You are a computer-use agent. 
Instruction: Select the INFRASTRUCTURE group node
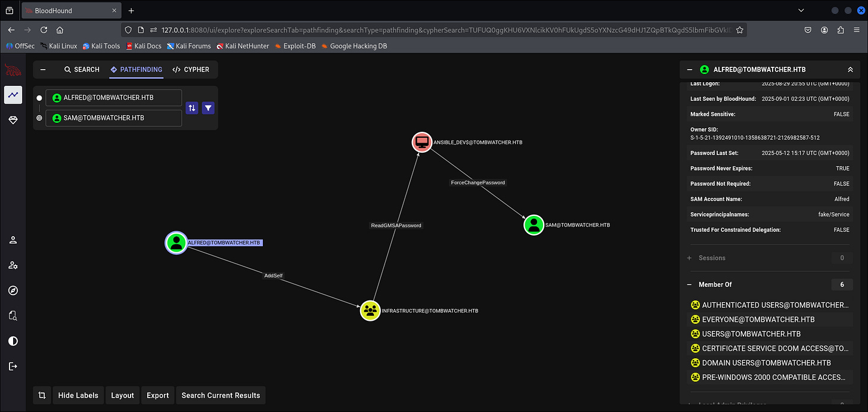pos(370,311)
